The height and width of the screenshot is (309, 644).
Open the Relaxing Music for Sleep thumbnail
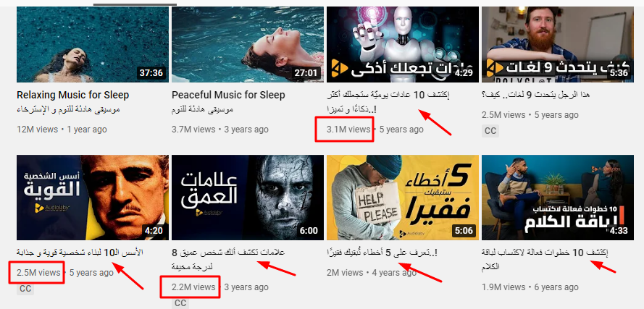pyautogui.click(x=93, y=44)
